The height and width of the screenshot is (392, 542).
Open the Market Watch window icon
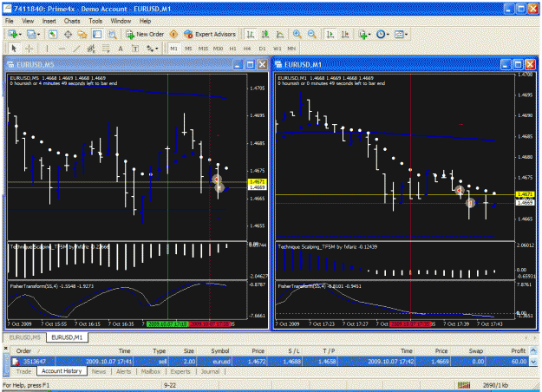click(x=53, y=34)
